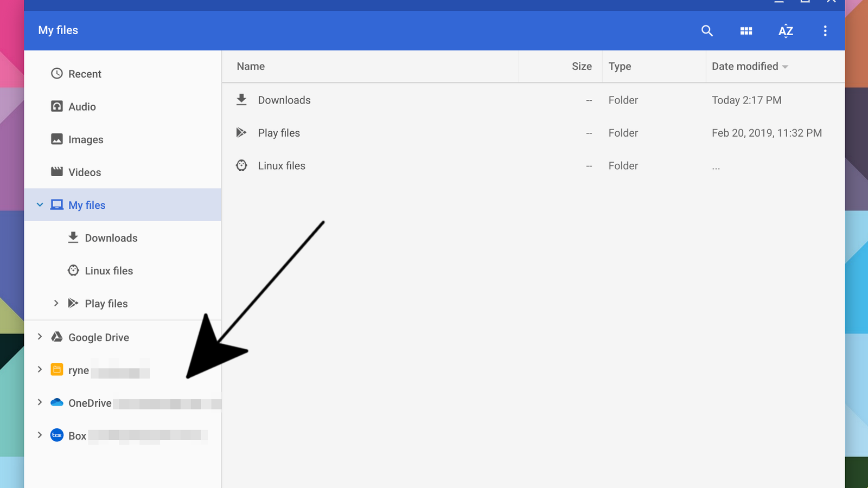Image resolution: width=868 pixels, height=488 pixels.
Task: Select Play files in the sidebar
Action: click(x=123, y=304)
